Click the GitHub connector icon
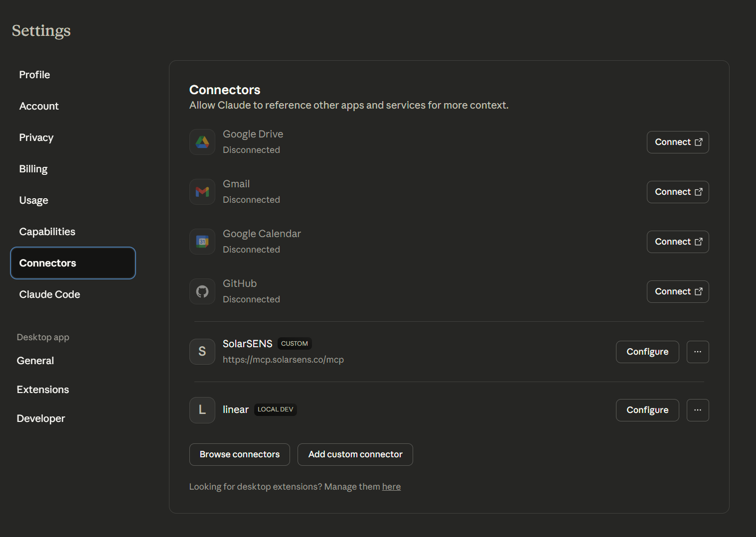Viewport: 756px width, 537px height. (202, 291)
